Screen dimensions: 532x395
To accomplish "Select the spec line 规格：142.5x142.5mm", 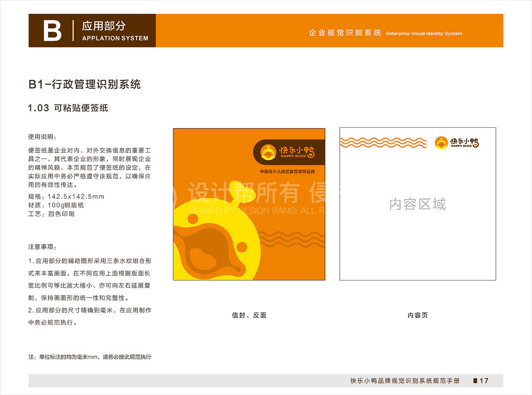I will click(x=66, y=196).
